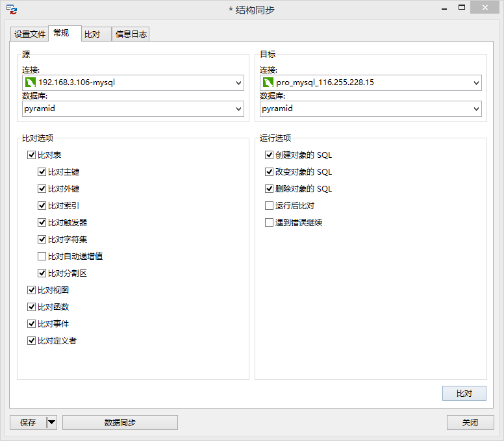Viewport: 504px width, 441px height.
Task: Click source connection field 192.168.3.106-mysql
Action: point(133,83)
